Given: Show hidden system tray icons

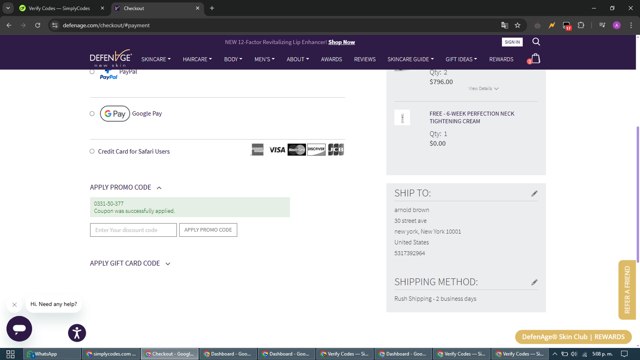Looking at the screenshot, I should coord(555,354).
